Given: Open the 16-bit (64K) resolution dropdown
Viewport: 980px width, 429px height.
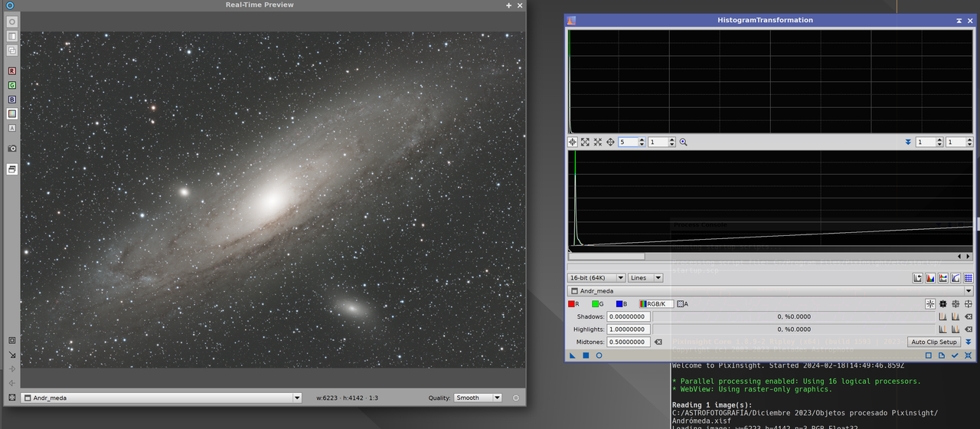Looking at the screenshot, I should [x=596, y=278].
